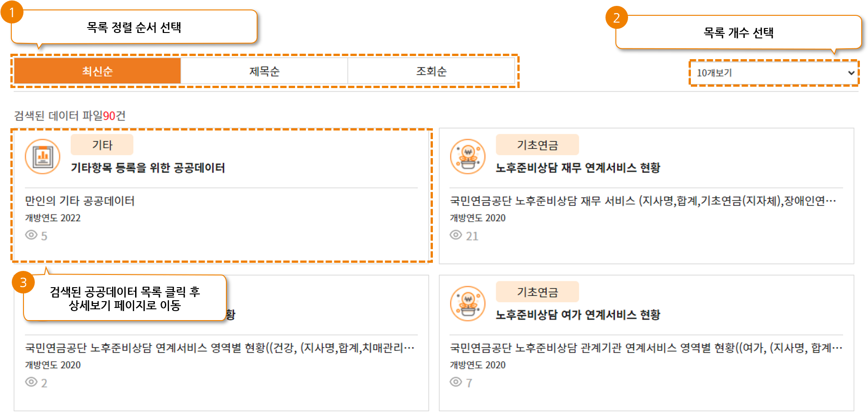The image size is (868, 419).
Task: Click the description mentioning 건강, 치매관리
Action: (x=220, y=348)
